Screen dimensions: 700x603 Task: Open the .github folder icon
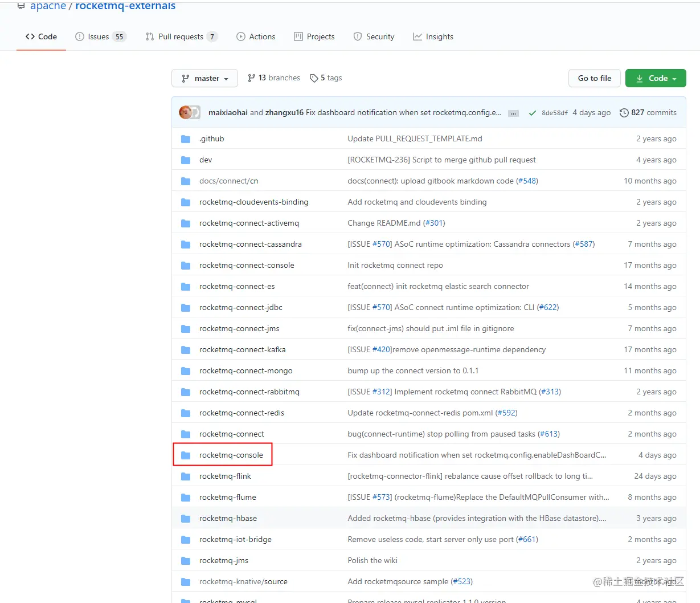(186, 139)
